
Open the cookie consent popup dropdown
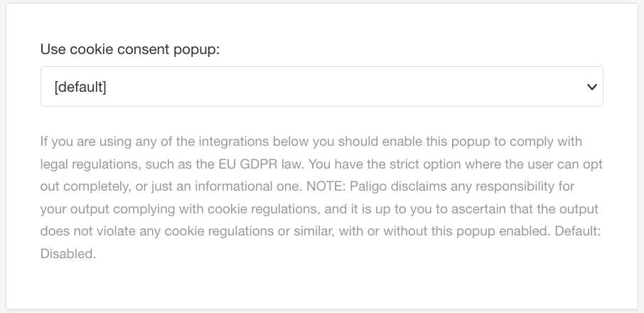point(321,87)
